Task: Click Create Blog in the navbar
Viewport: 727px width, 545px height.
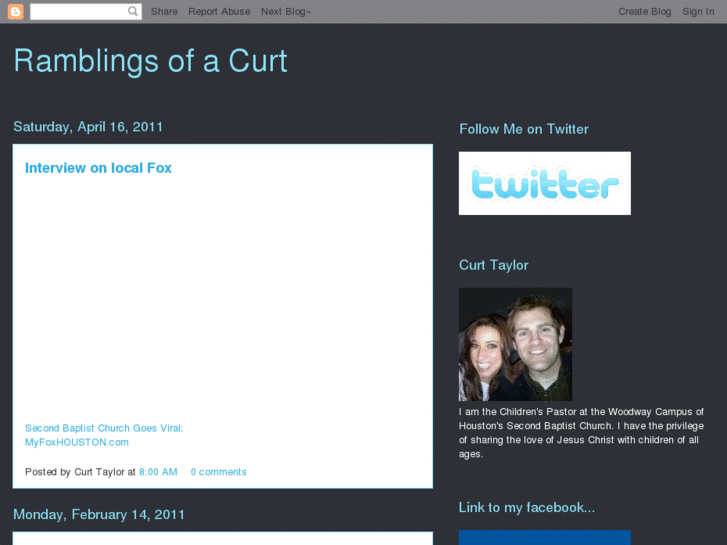Action: point(644,12)
